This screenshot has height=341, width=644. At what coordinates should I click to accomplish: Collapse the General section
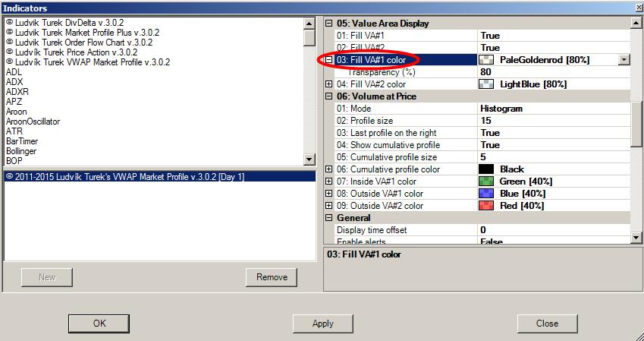328,218
